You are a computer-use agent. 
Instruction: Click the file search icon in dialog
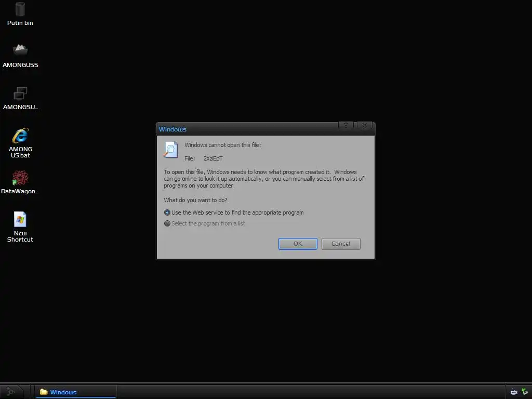170,150
